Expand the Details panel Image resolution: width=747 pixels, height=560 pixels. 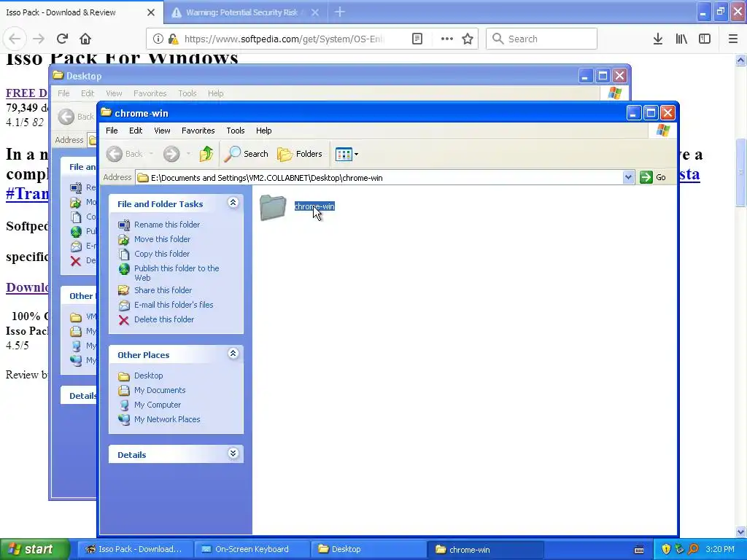[x=233, y=454]
